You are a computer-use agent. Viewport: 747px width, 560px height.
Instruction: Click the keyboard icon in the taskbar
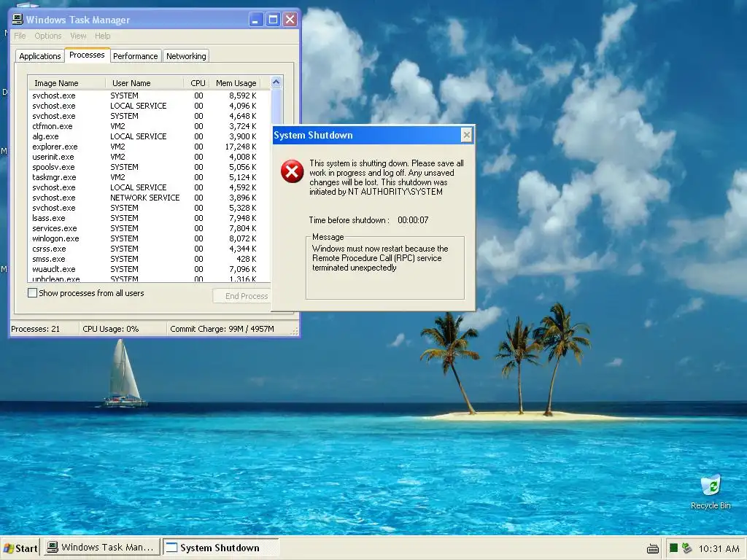[653, 548]
